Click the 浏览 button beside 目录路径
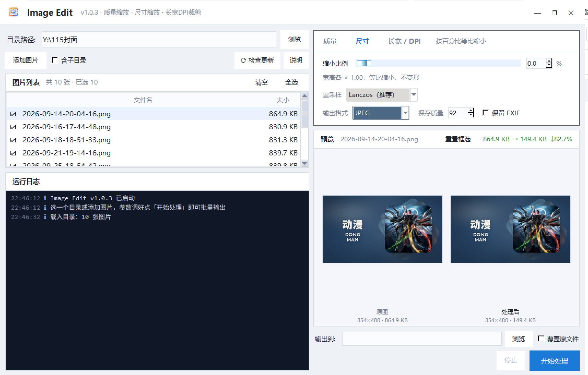Screen dimensions: 588x375 (295, 40)
